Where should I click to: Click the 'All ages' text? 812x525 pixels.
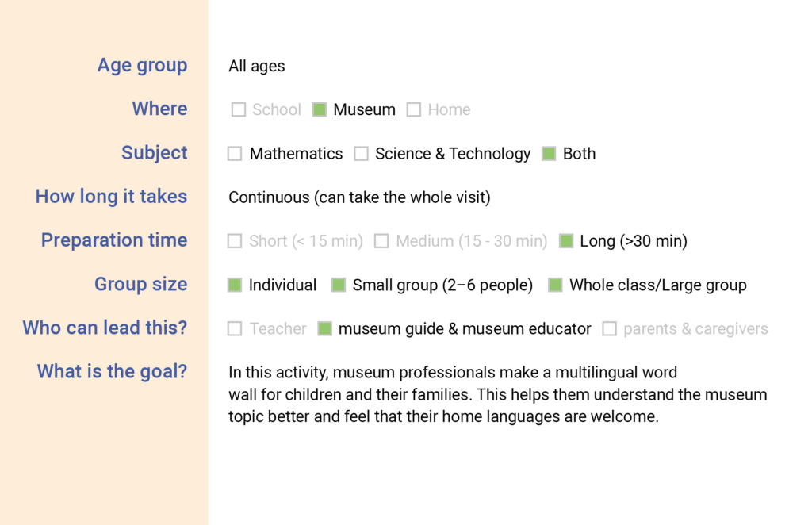pos(257,67)
